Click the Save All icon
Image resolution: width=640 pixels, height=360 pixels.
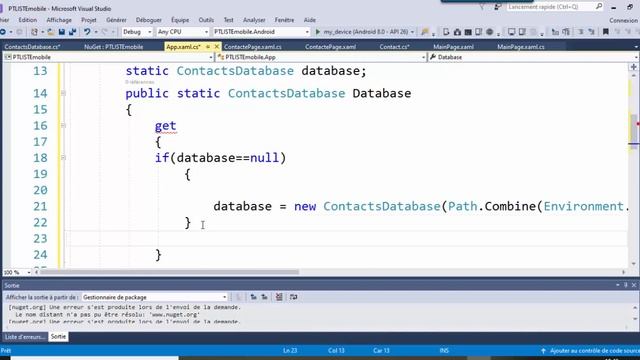click(x=73, y=32)
